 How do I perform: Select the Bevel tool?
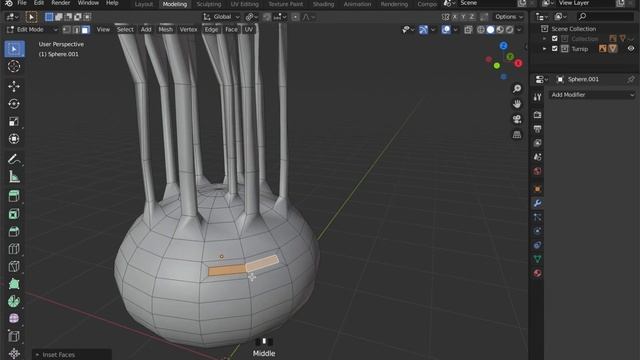tap(14, 231)
